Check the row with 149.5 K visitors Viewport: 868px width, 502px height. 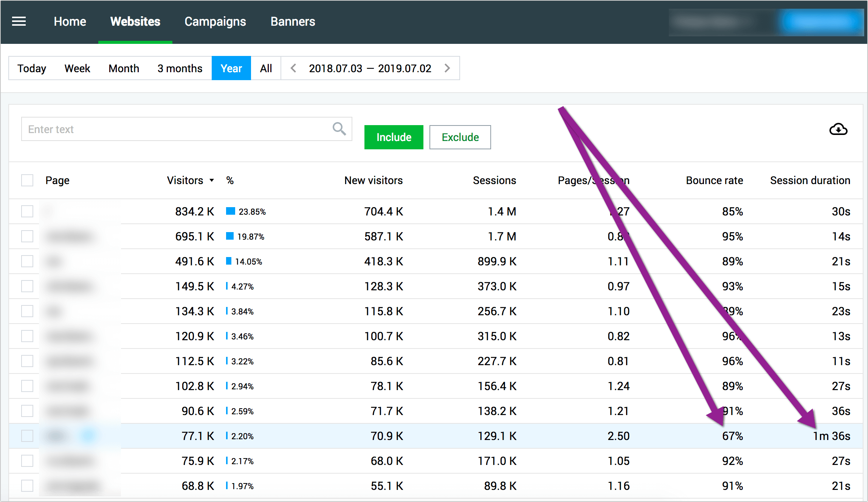27,286
